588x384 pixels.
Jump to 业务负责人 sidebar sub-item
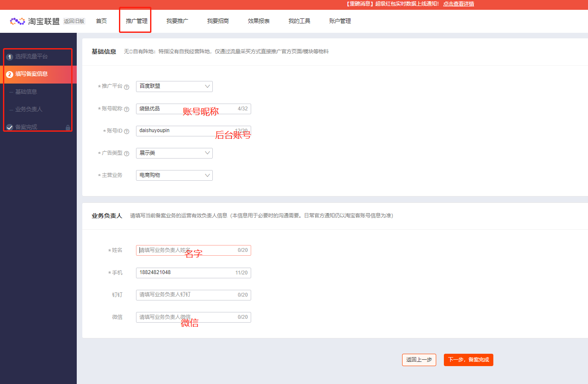click(x=29, y=110)
